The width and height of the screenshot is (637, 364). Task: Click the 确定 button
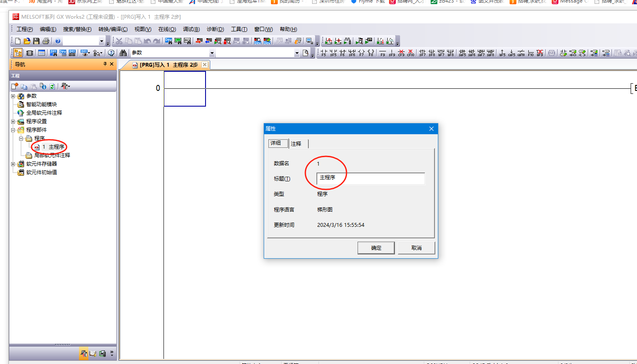(x=376, y=248)
